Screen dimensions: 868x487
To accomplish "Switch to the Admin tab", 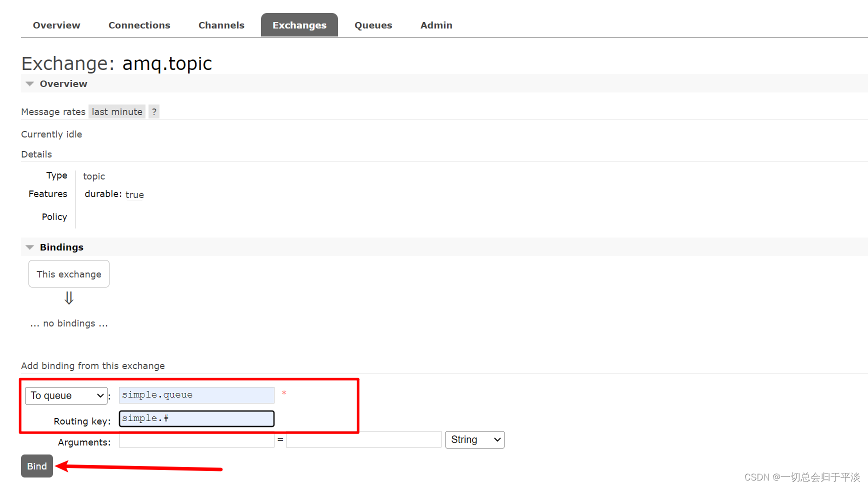I will point(436,25).
